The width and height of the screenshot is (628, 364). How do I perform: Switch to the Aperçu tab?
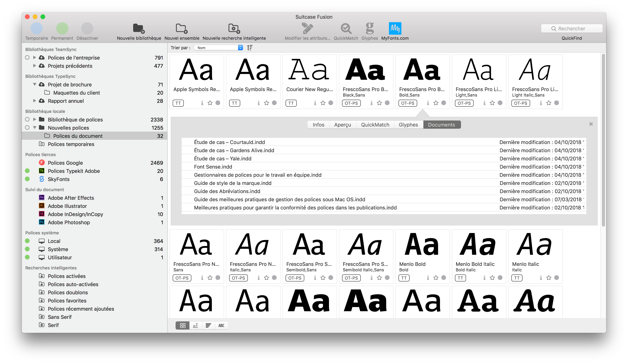pyautogui.click(x=342, y=124)
